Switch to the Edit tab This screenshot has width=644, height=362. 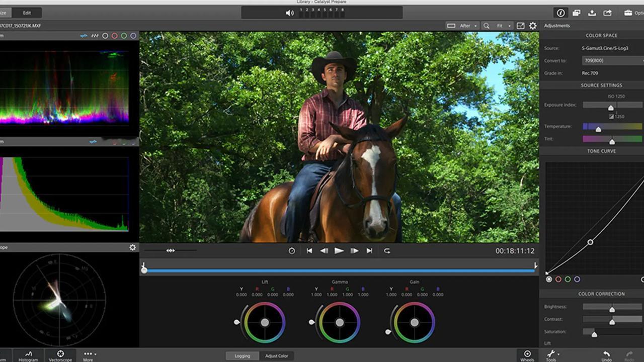pos(27,13)
